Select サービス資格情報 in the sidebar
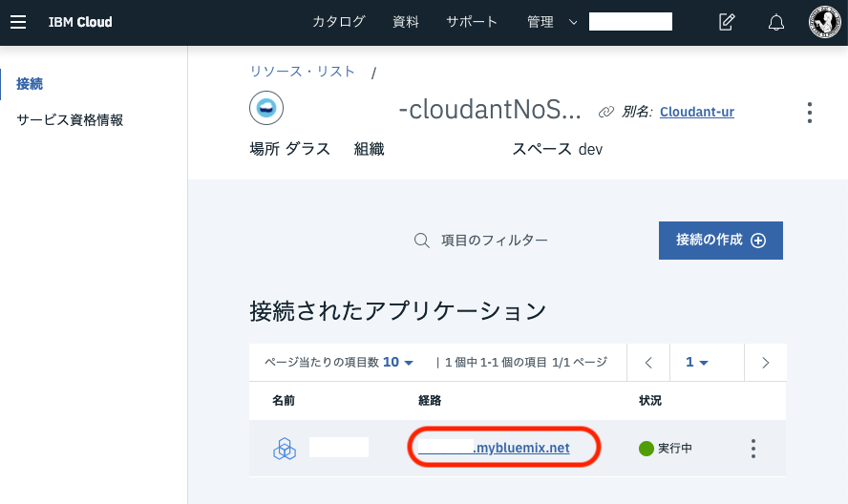 tap(70, 119)
